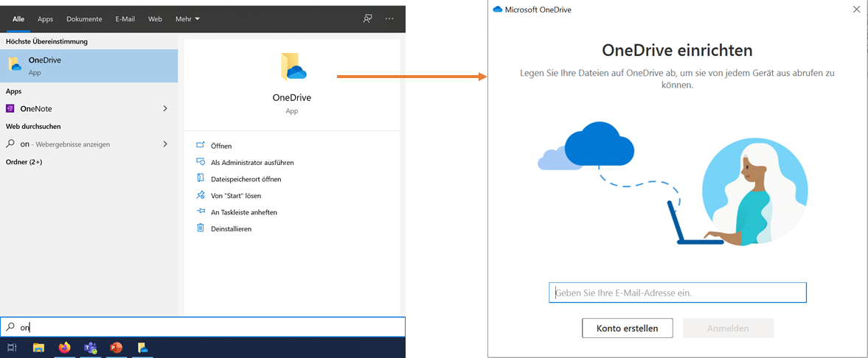Open Task View from the taskbar
This screenshot has width=868, height=358.
click(12, 348)
